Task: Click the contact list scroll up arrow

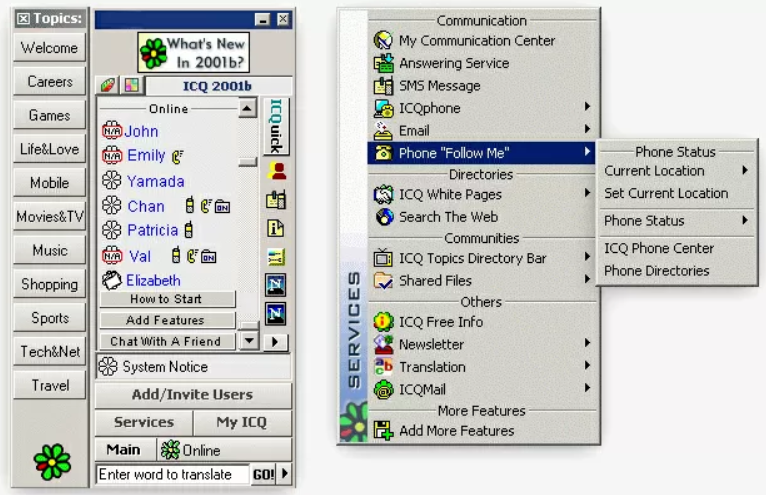Action: coord(247,108)
